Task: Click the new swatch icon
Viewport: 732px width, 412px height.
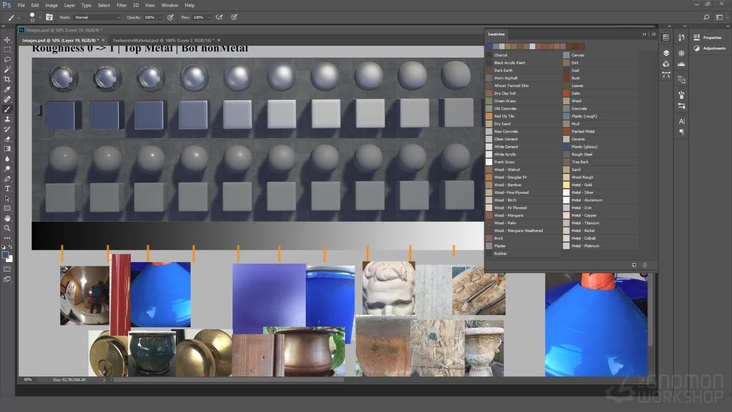Action: click(x=634, y=265)
